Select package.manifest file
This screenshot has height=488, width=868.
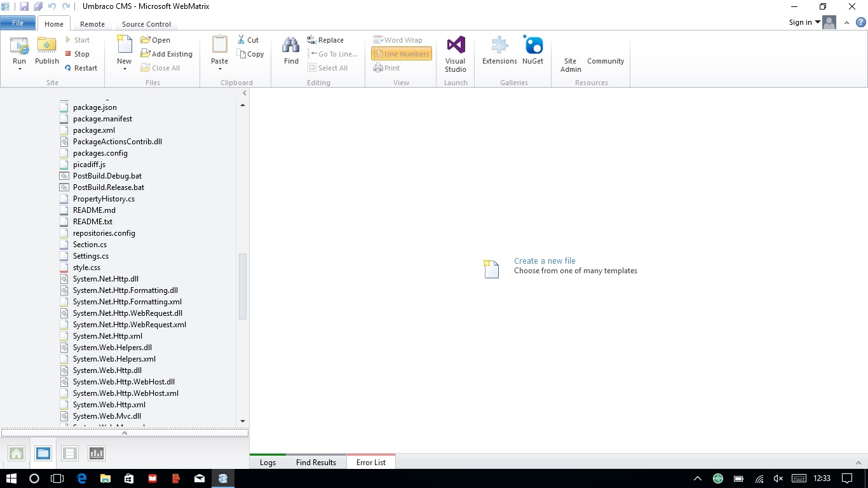tap(102, 119)
